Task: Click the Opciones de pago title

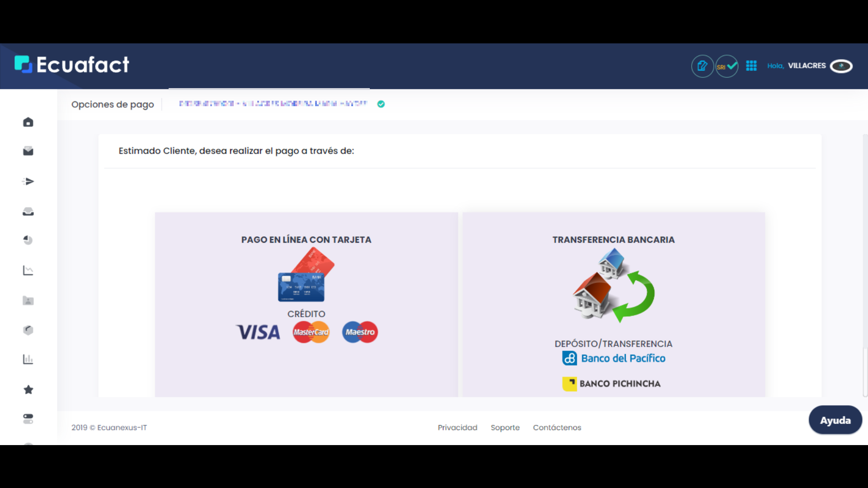Action: 113,104
